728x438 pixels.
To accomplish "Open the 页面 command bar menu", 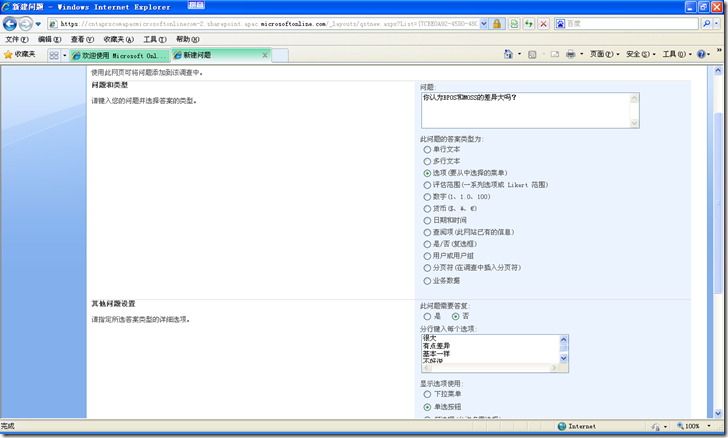I will [604, 54].
